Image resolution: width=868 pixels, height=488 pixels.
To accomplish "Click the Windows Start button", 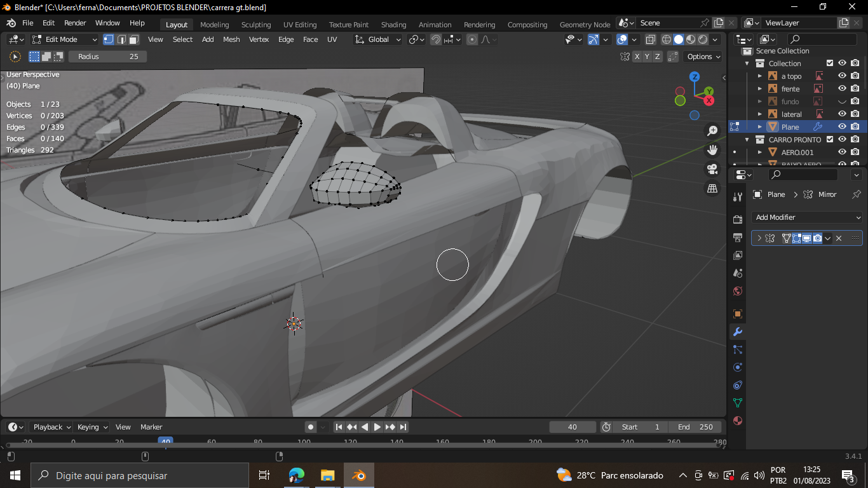I will coord(15,475).
